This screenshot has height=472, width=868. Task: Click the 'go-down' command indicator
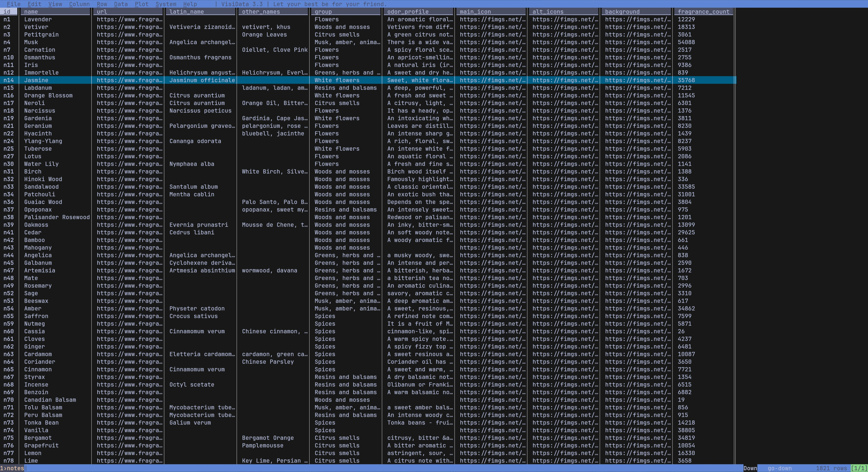(x=779, y=468)
